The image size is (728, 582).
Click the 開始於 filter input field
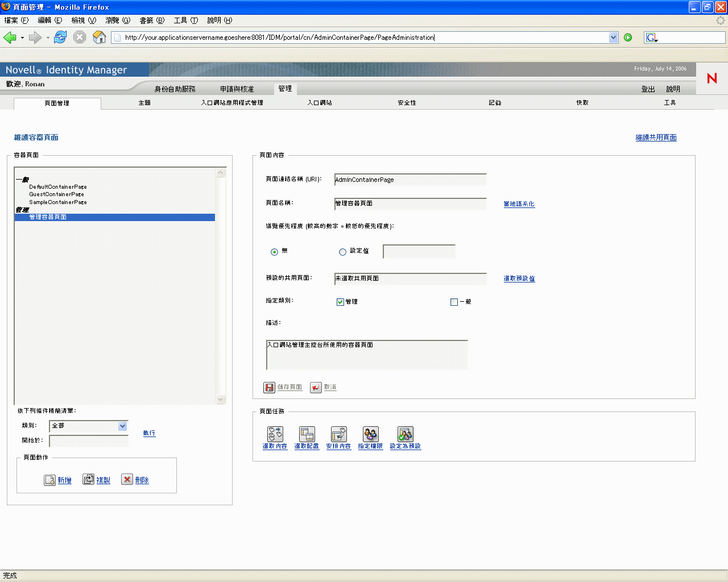pos(89,441)
